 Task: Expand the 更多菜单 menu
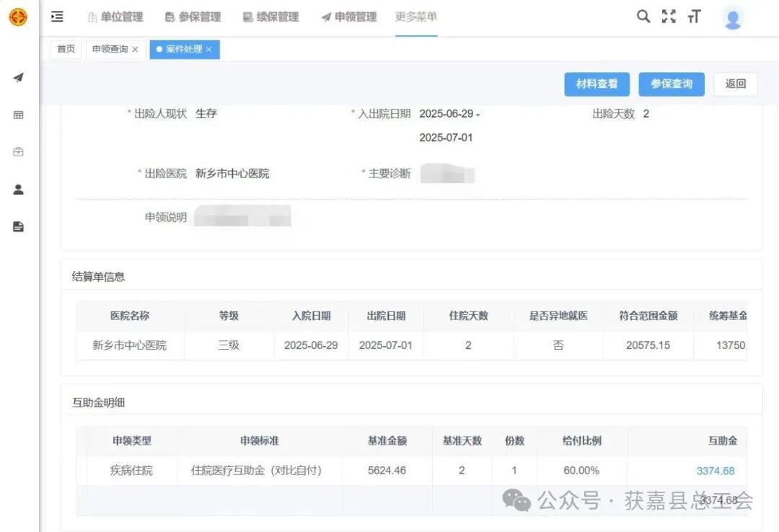coord(415,16)
